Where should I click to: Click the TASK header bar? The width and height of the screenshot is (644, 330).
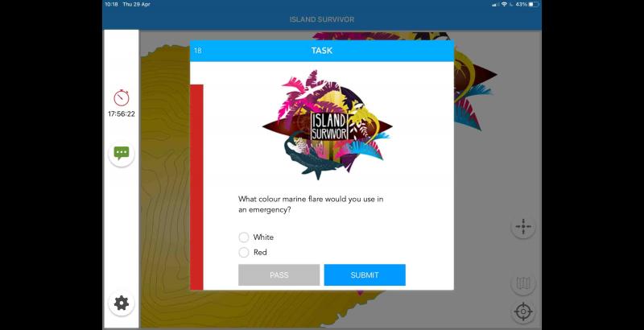click(322, 51)
